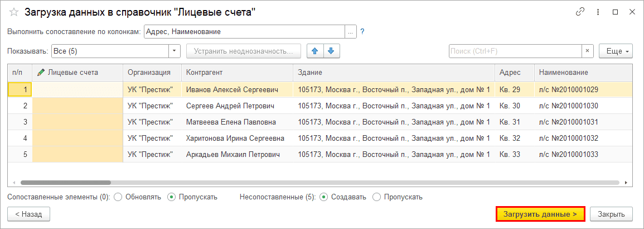
Task: Open the three-dot window menu
Action: pos(598,12)
